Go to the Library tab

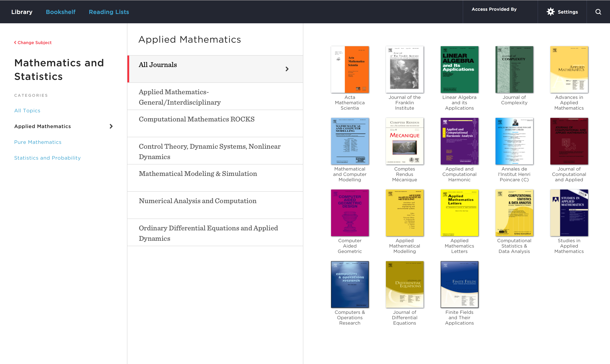pyautogui.click(x=21, y=12)
